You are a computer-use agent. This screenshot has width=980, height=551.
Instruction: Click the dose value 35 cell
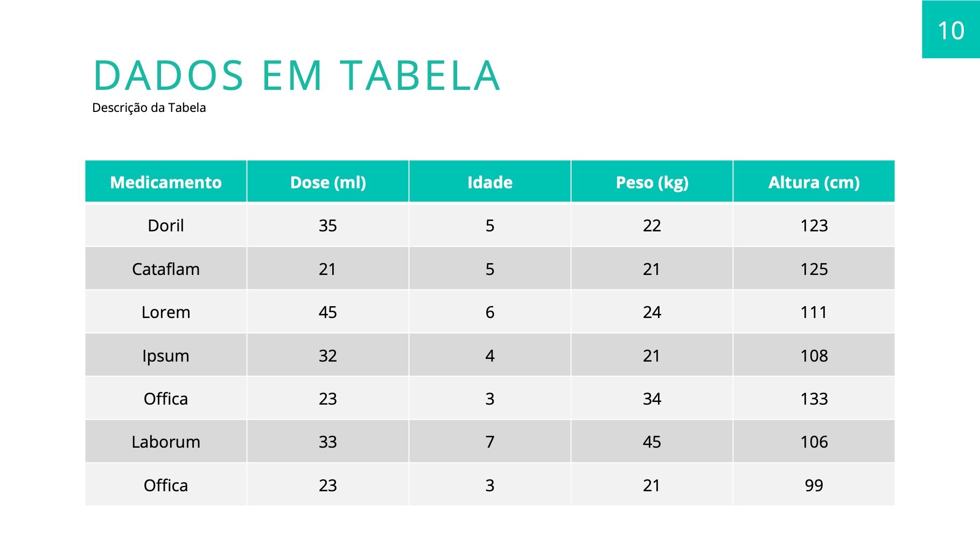pyautogui.click(x=328, y=225)
